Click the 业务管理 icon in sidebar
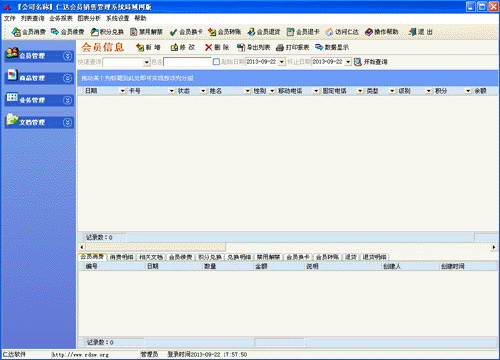The width and height of the screenshot is (500, 360). click(12, 97)
